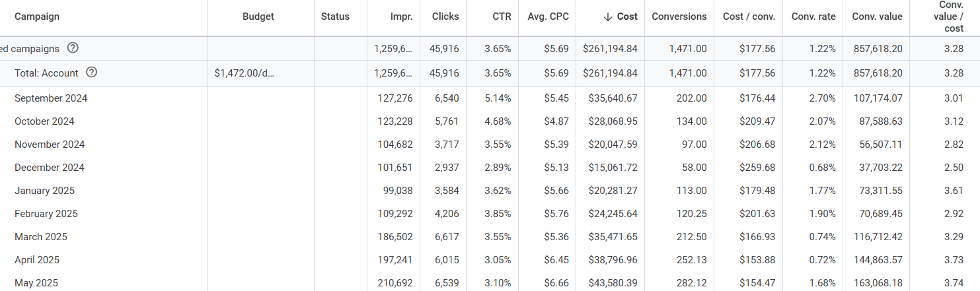980x291 pixels.
Task: Click help icon beside Total: Account
Action: point(92,73)
